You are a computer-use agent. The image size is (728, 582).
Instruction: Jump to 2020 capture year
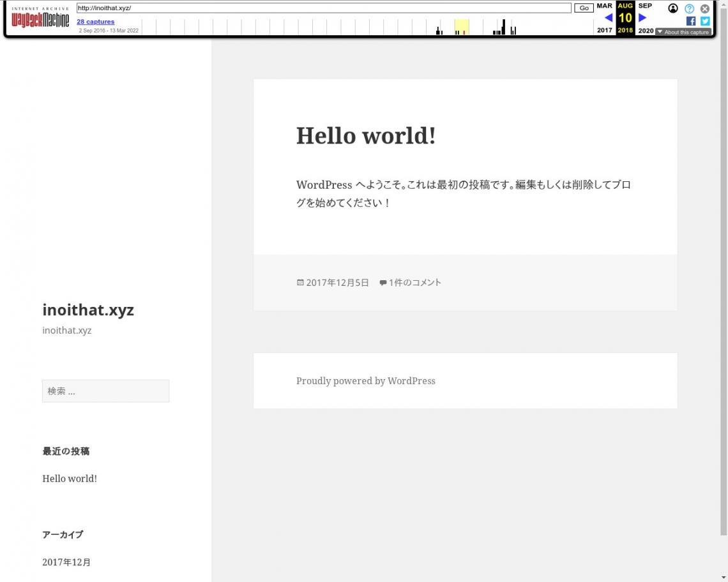tap(646, 31)
